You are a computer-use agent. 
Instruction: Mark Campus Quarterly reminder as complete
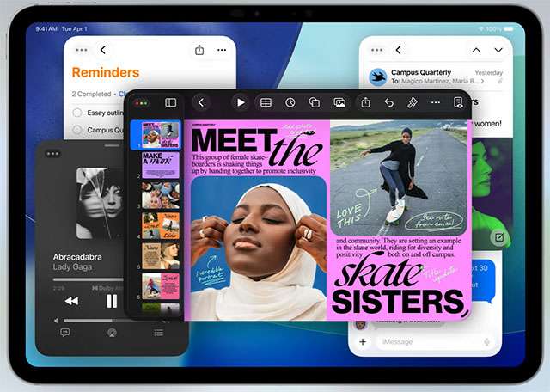(77, 130)
